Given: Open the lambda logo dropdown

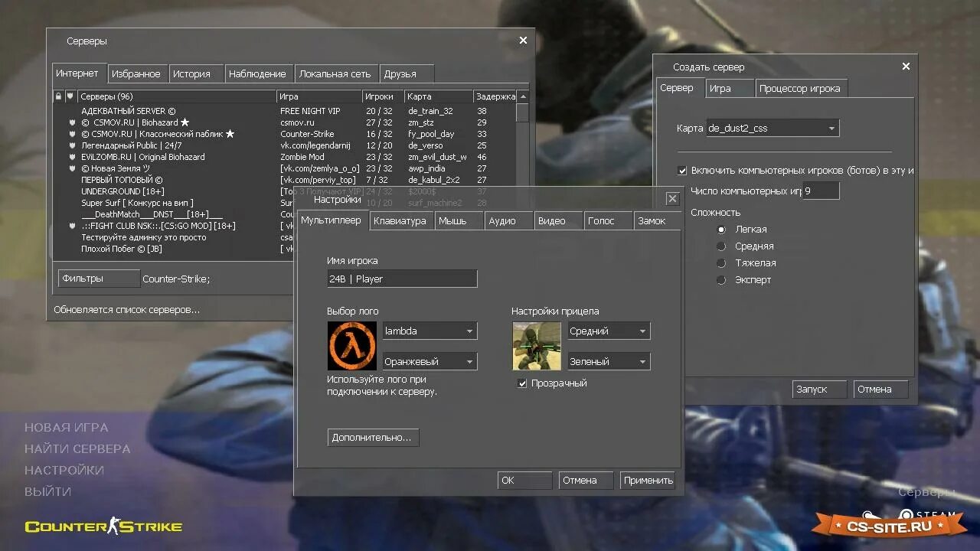Looking at the screenshot, I should pos(430,331).
